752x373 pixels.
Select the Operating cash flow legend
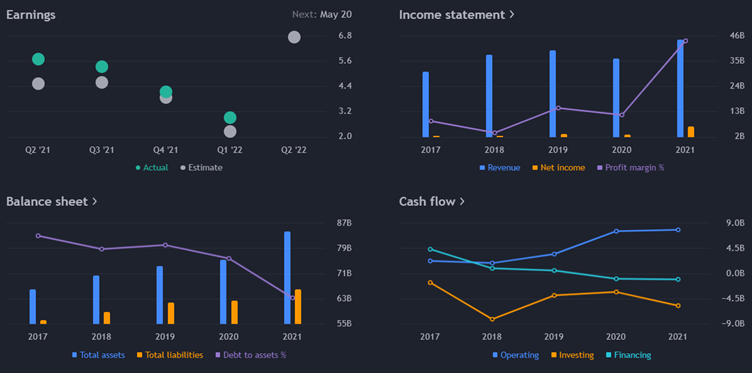[x=516, y=355]
